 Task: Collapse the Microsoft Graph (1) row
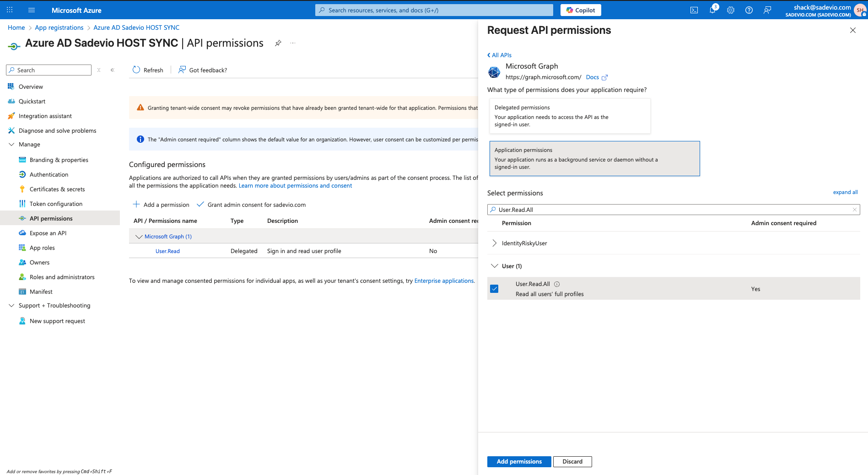point(139,237)
